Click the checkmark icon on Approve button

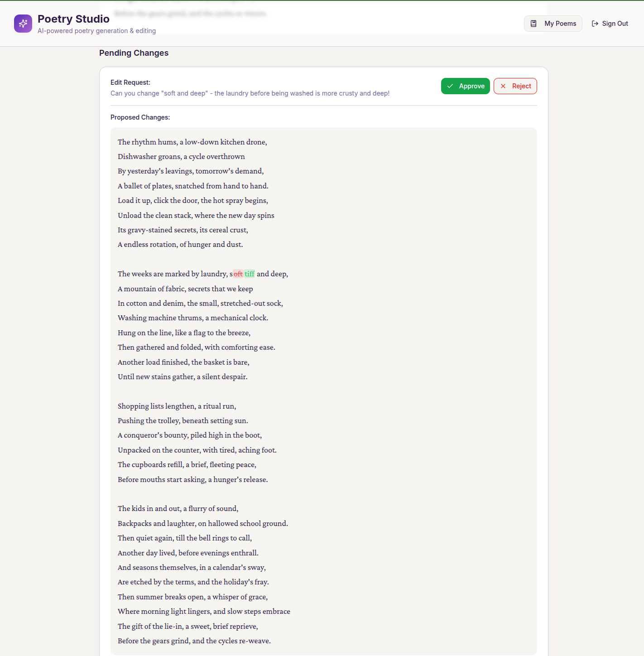(450, 86)
